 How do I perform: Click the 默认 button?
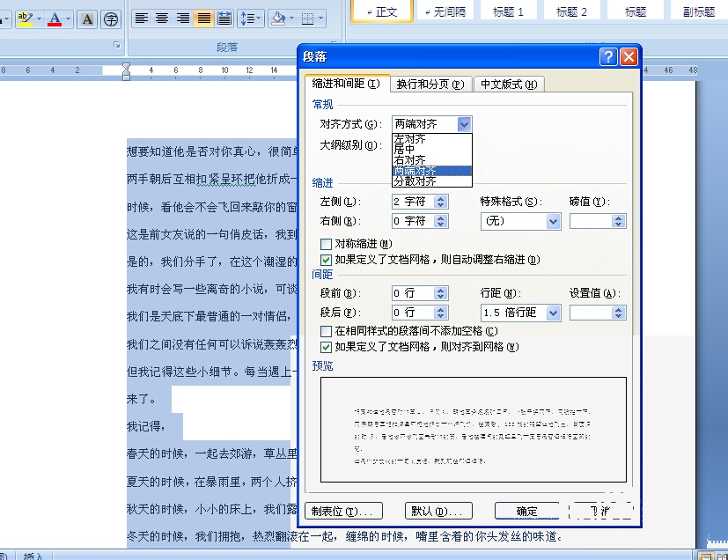438,512
